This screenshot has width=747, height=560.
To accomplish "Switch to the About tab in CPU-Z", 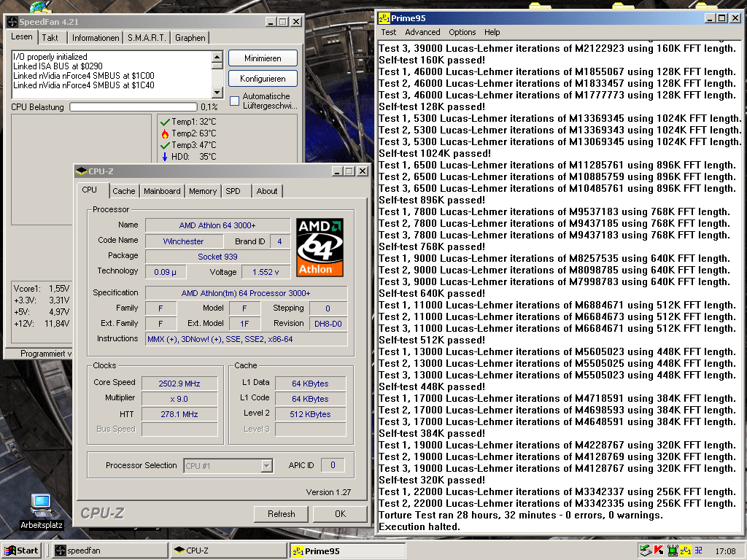I will tap(267, 192).
